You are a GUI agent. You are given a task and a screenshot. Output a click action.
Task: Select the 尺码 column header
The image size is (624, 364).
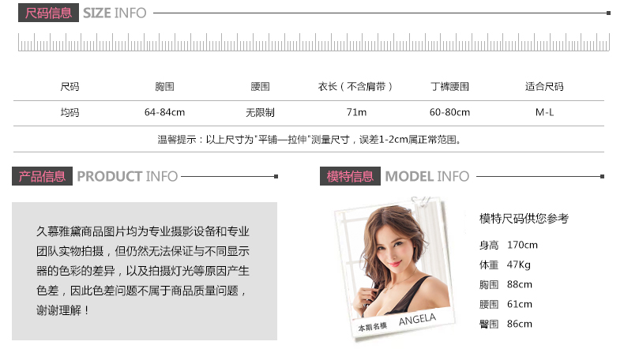(70, 86)
